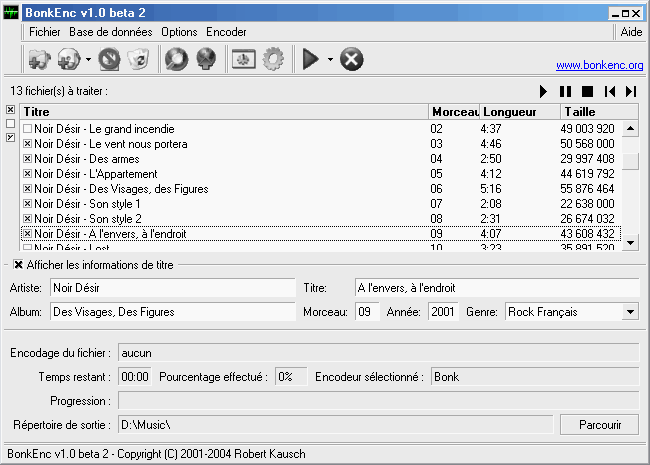Open the dropdown next to start encoding arrow
Screen dimensions: 650x465
pos(330,59)
